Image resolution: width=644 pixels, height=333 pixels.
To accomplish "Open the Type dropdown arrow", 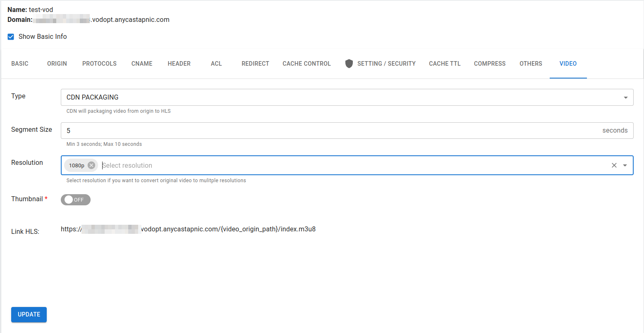I will point(625,98).
